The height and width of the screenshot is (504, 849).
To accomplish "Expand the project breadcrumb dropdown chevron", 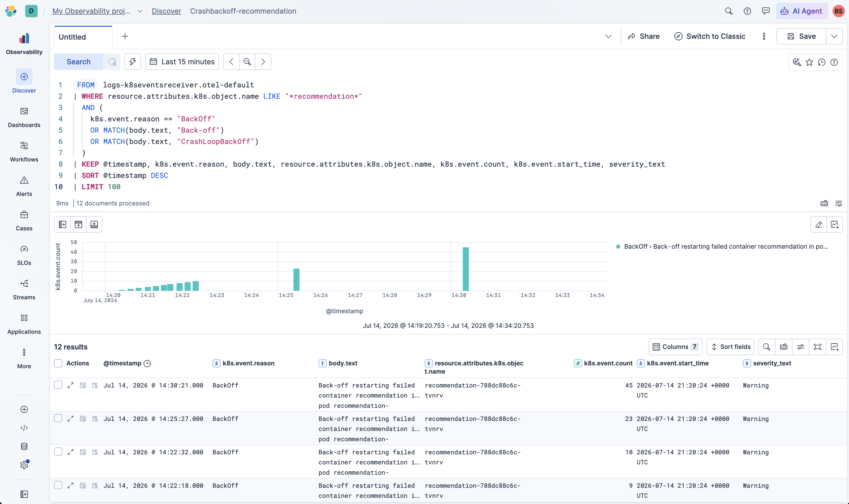I will click(x=140, y=11).
